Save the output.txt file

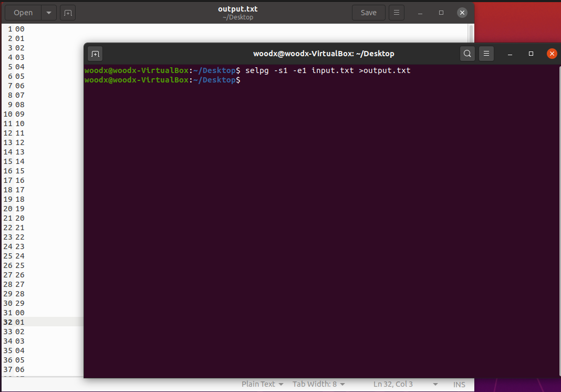click(x=369, y=13)
